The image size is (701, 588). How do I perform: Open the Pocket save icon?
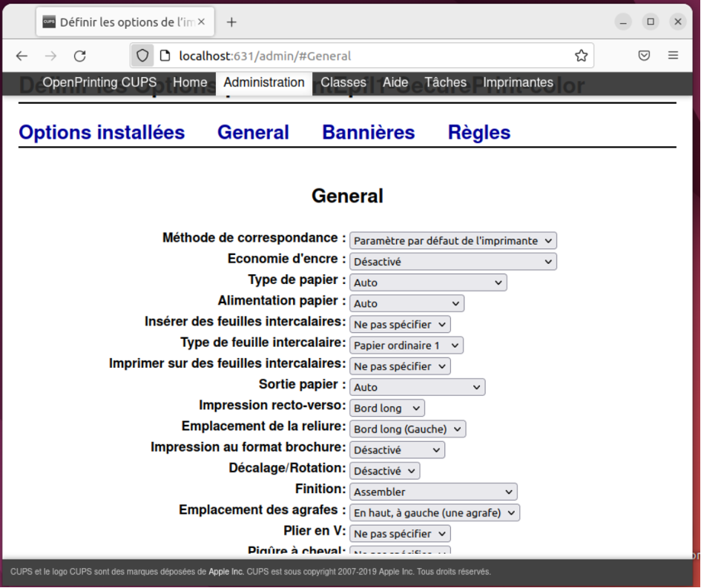point(645,56)
